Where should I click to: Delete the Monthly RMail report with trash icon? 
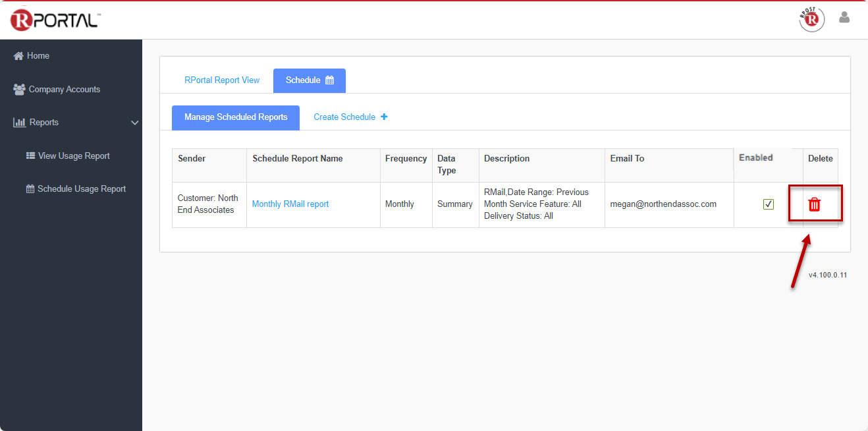click(x=815, y=204)
